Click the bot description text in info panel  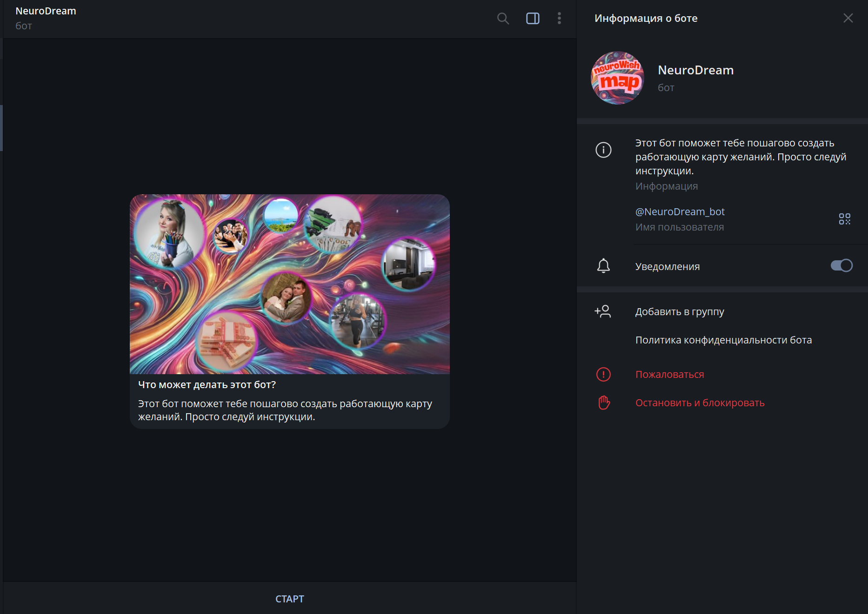(741, 157)
